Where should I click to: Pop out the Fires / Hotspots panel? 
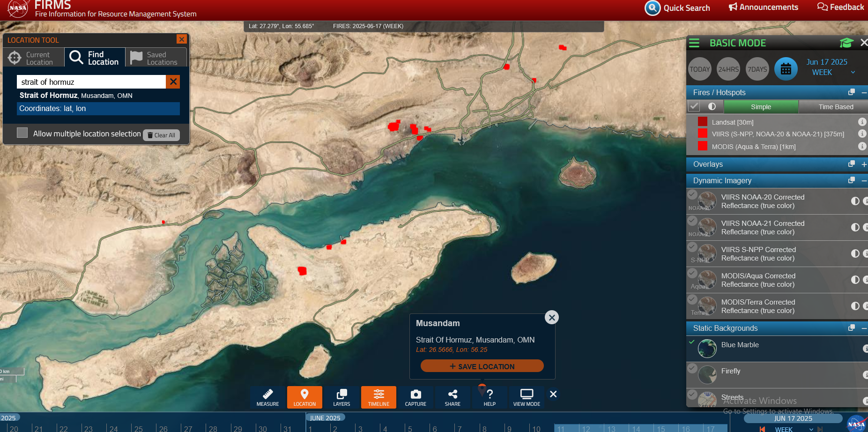[852, 92]
